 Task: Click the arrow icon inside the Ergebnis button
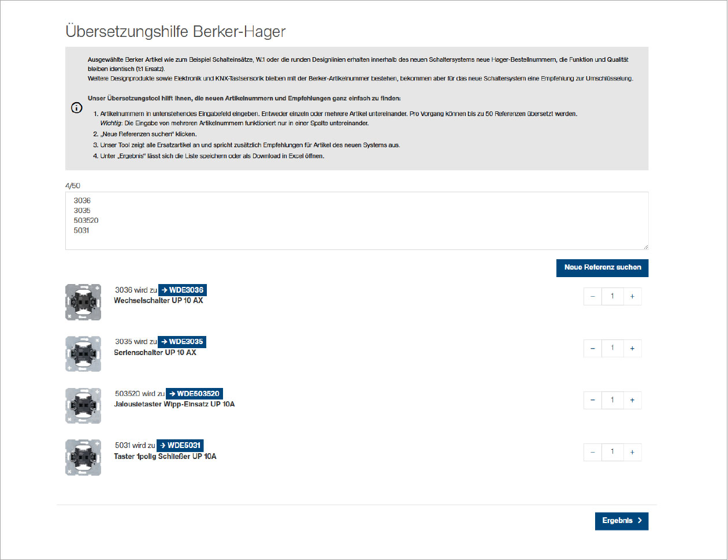(640, 521)
